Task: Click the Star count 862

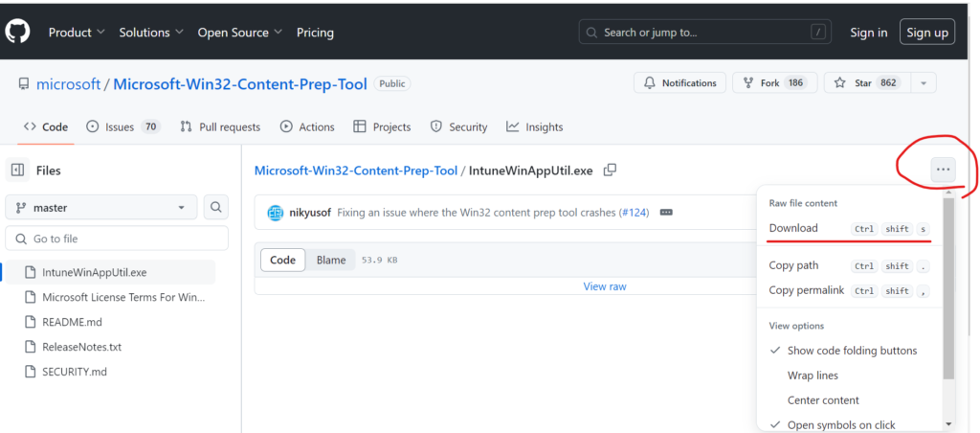Action: pos(888,83)
